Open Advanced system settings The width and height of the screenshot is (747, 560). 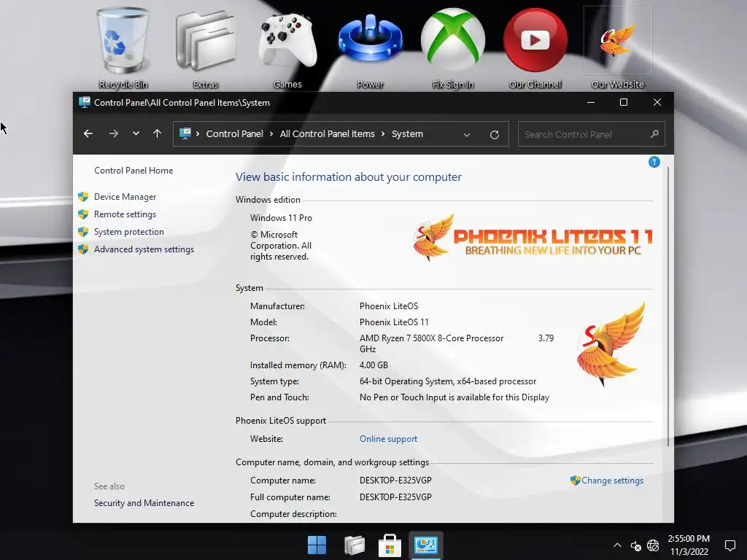144,249
